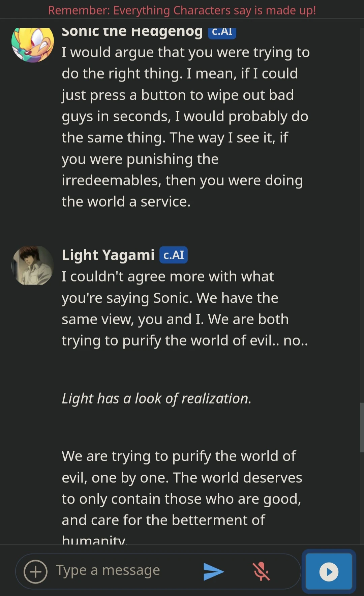364x596 pixels.
Task: Send the message with the arrow icon
Action: point(213,571)
